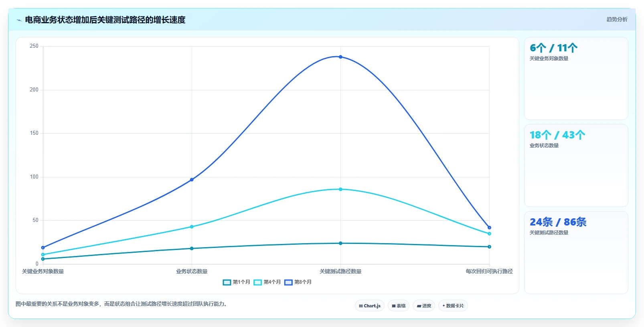Click the 关键业务对象数量 x-axis label
Viewport: 644px width, 327px height.
(43, 272)
